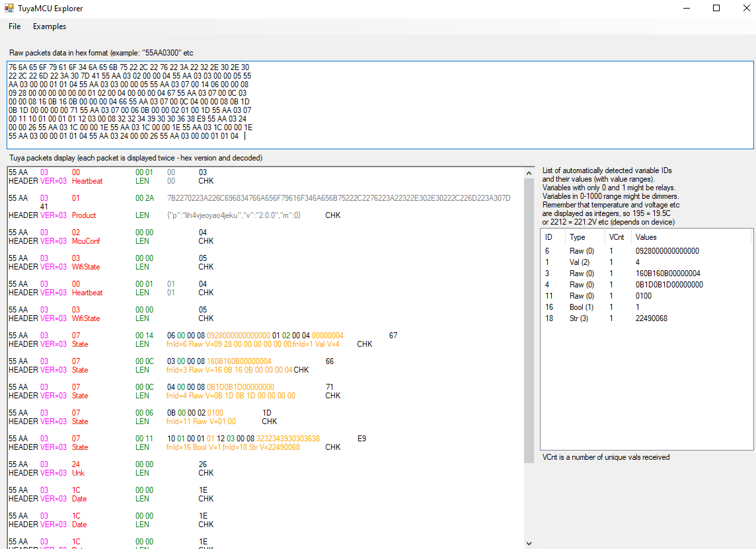The width and height of the screenshot is (756, 549).
Task: Click the Unk packet label
Action: (78, 473)
